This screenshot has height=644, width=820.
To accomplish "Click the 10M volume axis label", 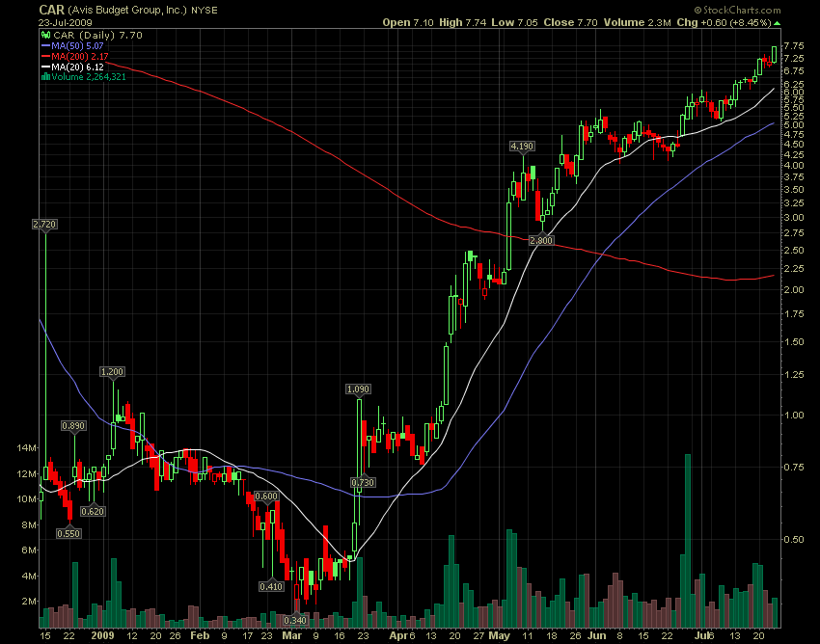I will click(x=27, y=499).
